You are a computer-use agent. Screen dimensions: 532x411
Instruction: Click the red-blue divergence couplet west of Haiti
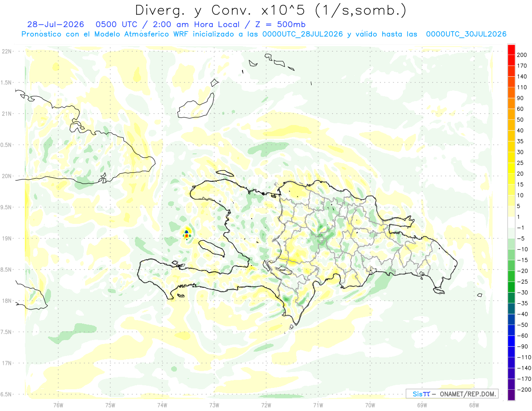[x=187, y=234]
